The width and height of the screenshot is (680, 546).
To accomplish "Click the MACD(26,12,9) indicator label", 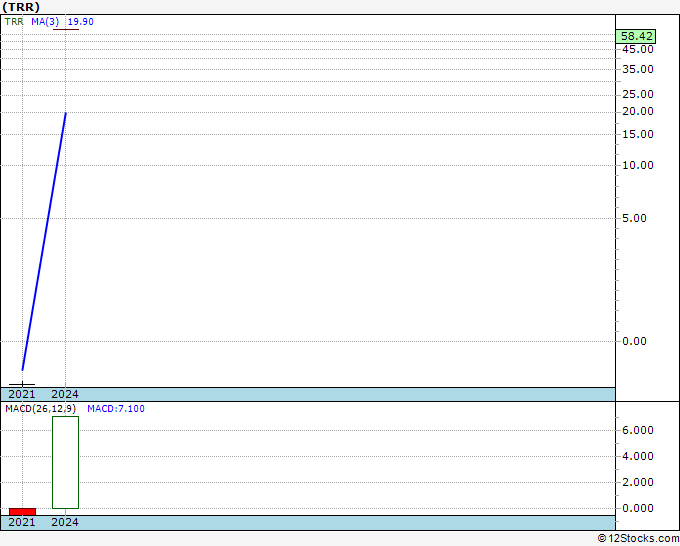I will point(40,409).
